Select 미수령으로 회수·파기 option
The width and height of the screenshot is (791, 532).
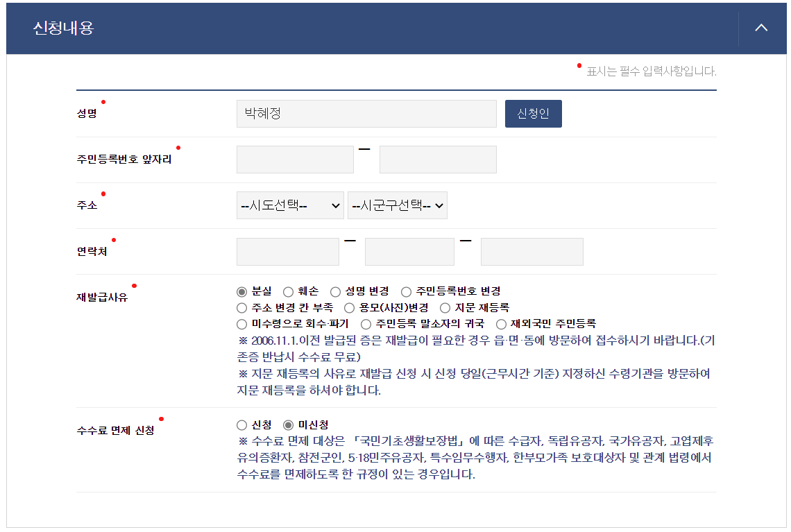pyautogui.click(x=241, y=324)
